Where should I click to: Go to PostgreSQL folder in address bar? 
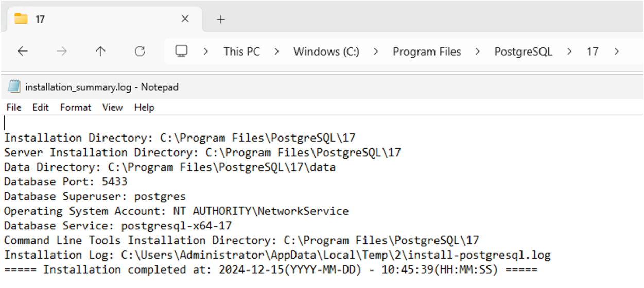pyautogui.click(x=523, y=52)
